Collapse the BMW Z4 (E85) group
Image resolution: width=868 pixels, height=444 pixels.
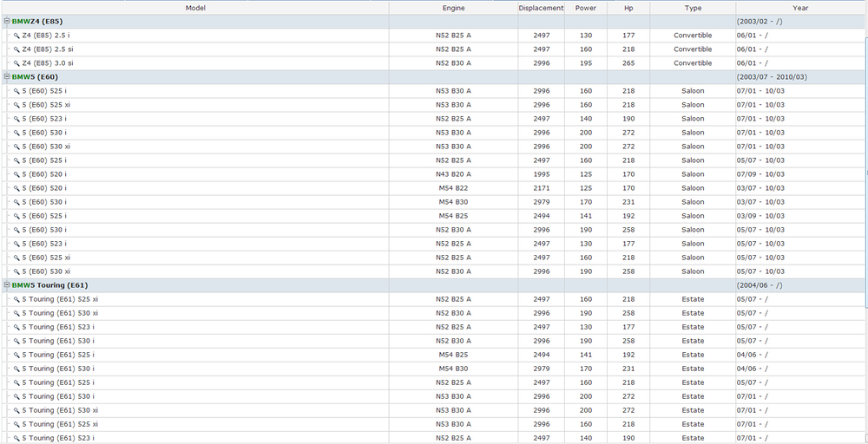[x=7, y=22]
